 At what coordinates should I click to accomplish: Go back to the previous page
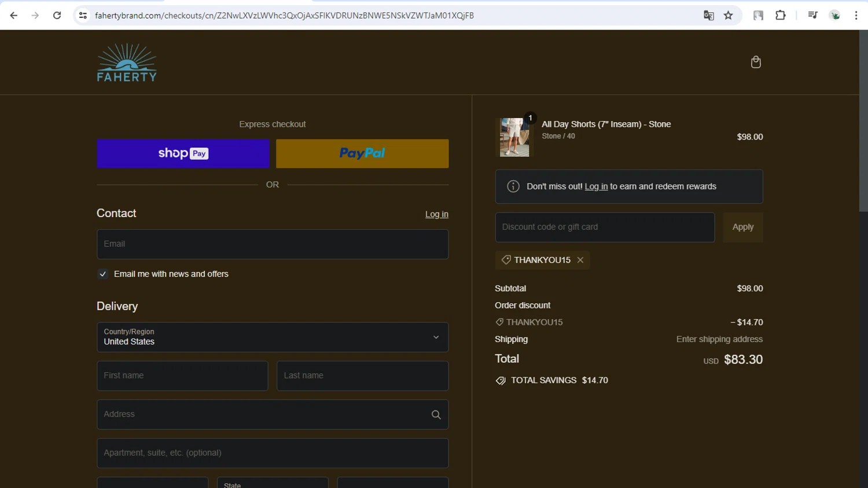14,16
